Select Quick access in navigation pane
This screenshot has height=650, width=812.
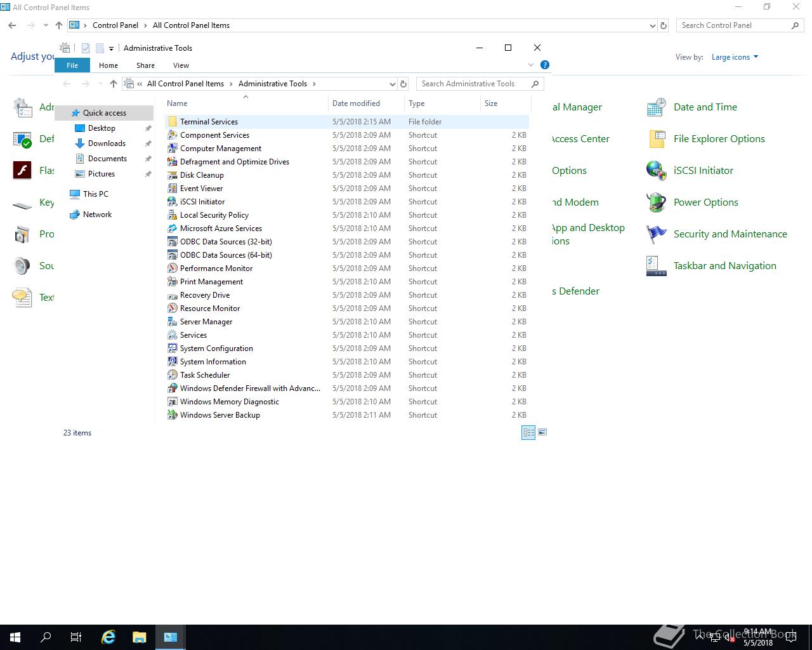tap(104, 113)
